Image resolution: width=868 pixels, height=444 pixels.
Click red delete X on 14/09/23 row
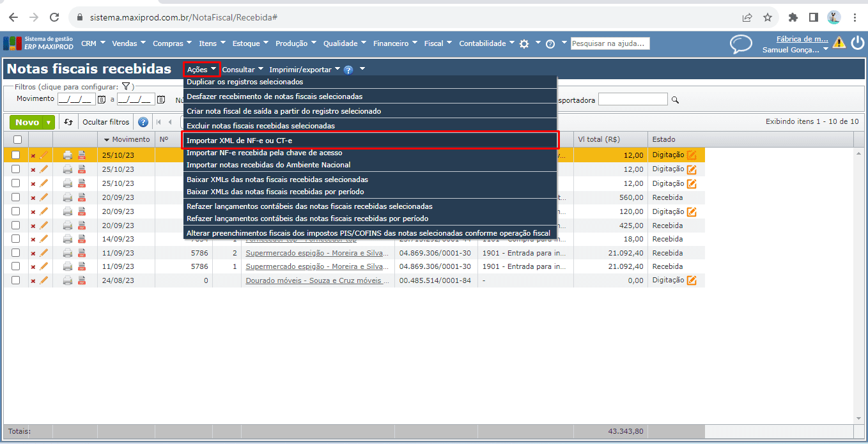coord(33,240)
